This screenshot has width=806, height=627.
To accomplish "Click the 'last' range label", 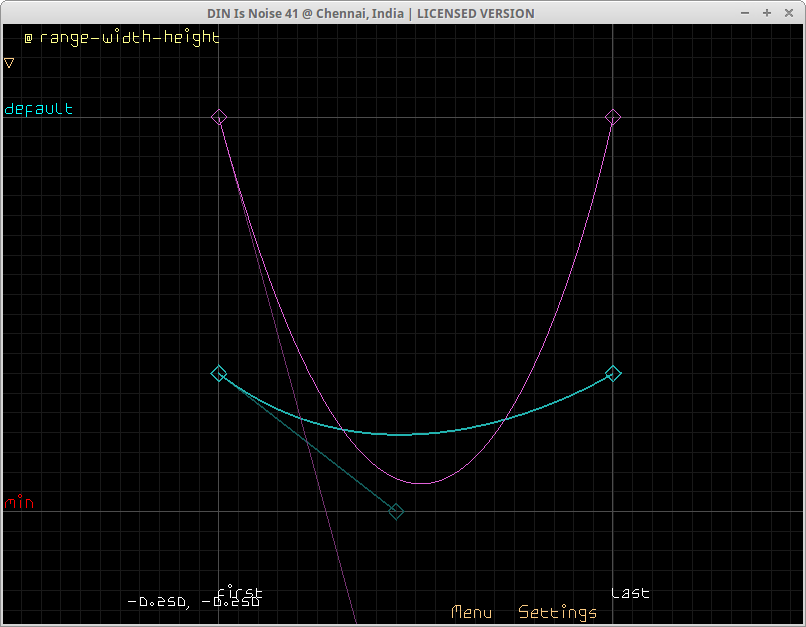I will (630, 593).
